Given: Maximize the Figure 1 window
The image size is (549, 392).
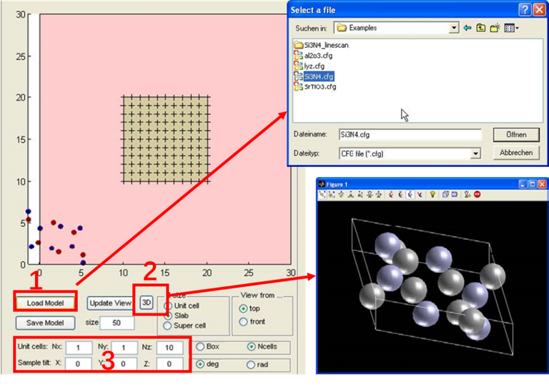Looking at the screenshot, I should tap(532, 184).
